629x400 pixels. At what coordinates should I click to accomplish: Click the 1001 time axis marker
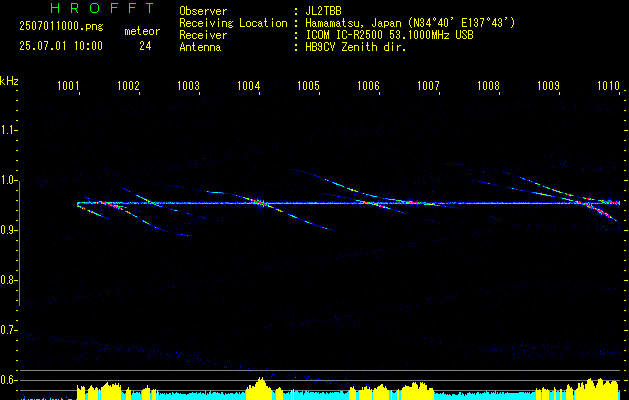[x=68, y=85]
